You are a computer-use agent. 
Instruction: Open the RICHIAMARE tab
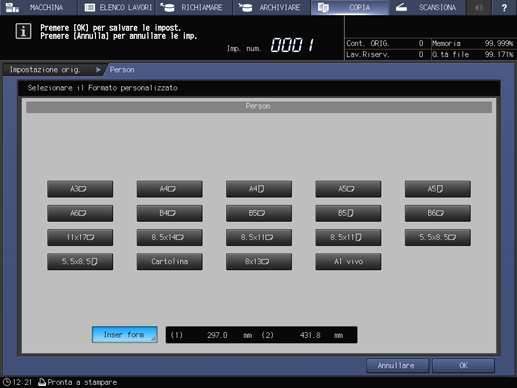194,7
